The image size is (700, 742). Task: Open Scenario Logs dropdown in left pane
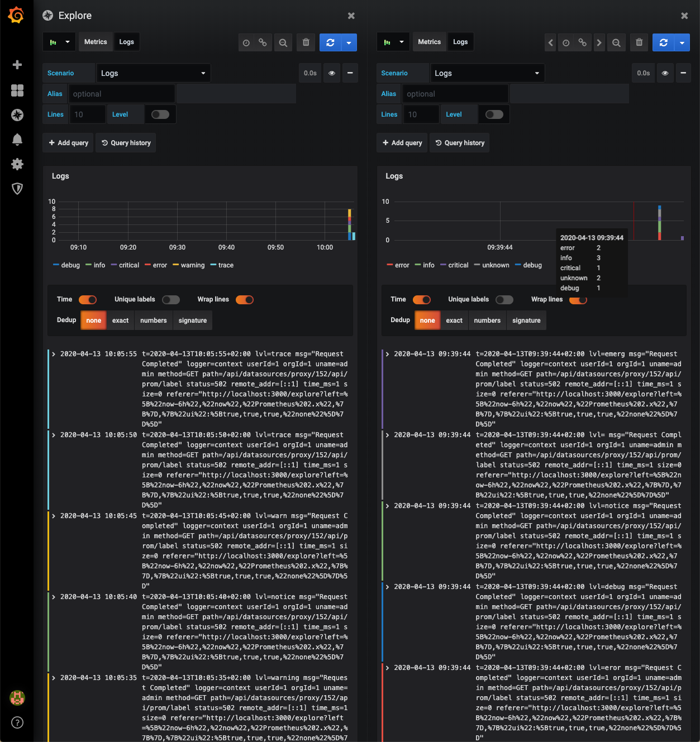tap(153, 73)
